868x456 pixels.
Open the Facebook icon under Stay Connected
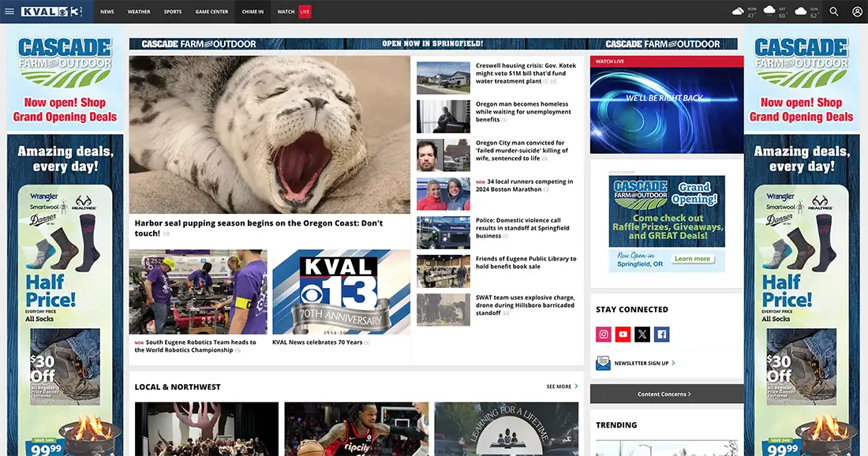661,335
